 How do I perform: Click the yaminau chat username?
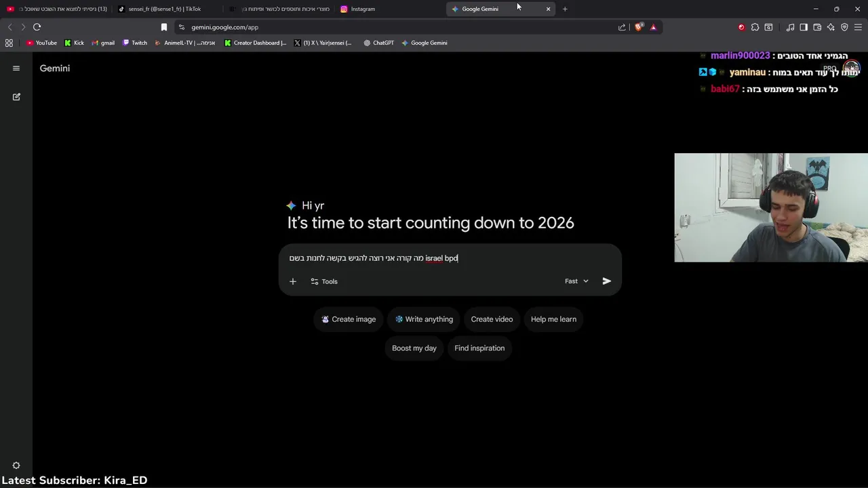click(x=747, y=73)
